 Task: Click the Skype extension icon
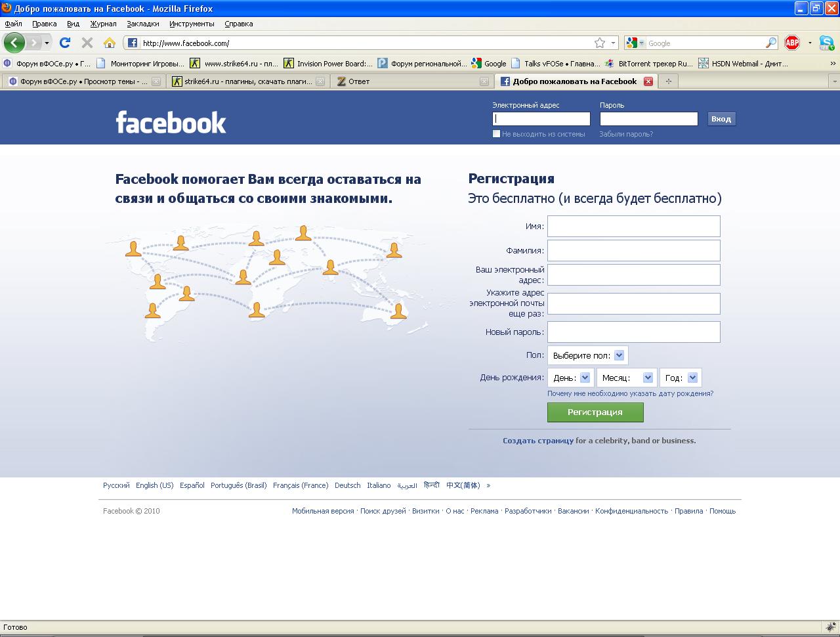(826, 43)
